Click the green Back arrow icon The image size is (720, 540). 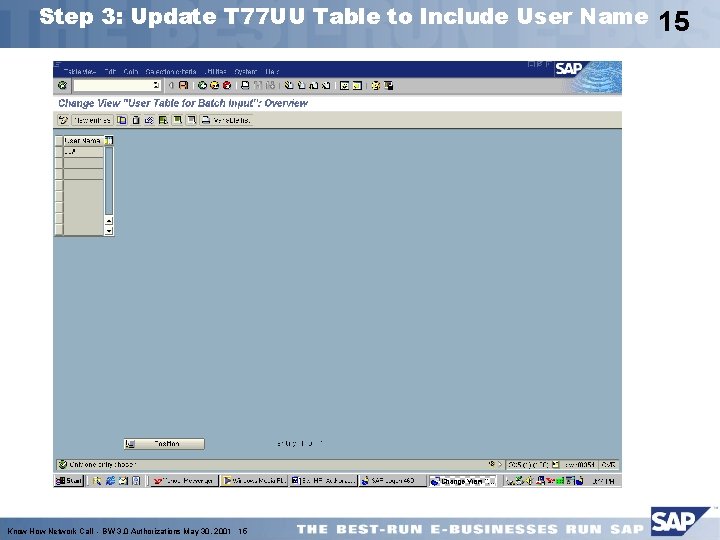pyautogui.click(x=202, y=85)
